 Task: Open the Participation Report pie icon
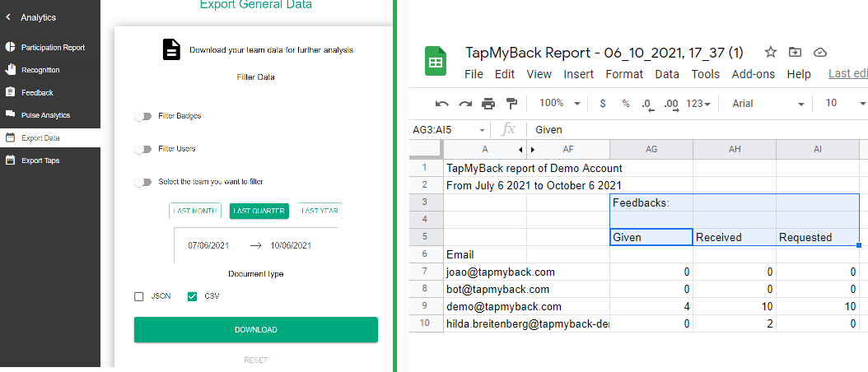coord(10,47)
